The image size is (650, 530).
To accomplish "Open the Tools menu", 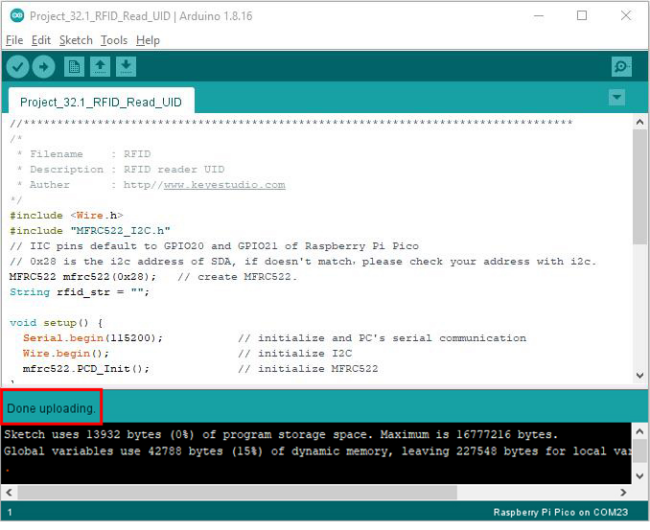I will click(x=114, y=40).
